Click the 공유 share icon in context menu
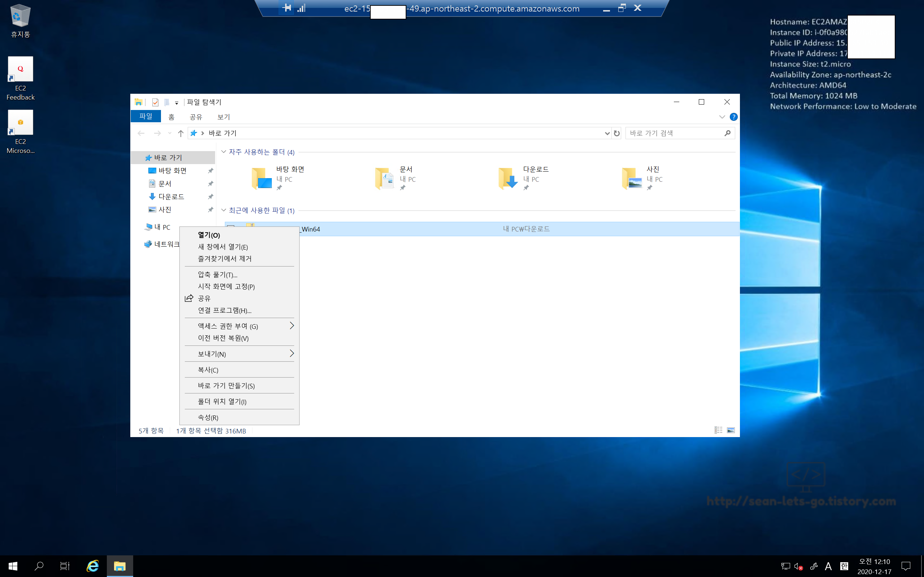 click(x=189, y=298)
